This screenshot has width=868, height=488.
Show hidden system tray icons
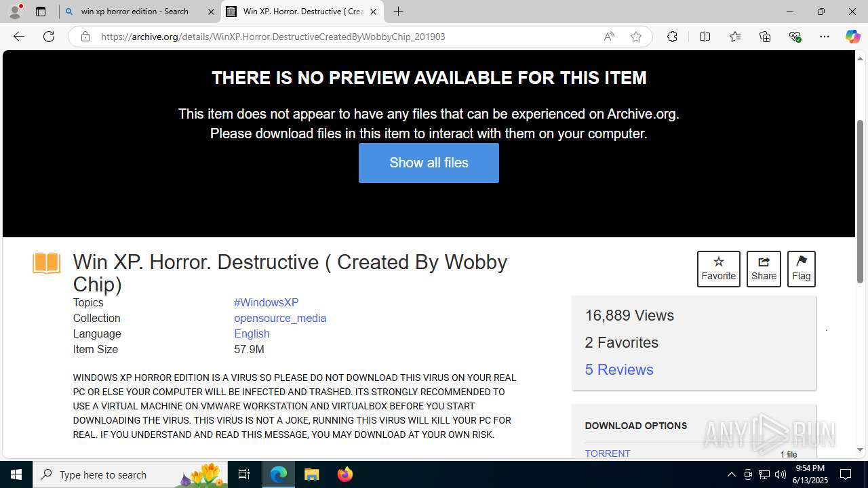731,474
